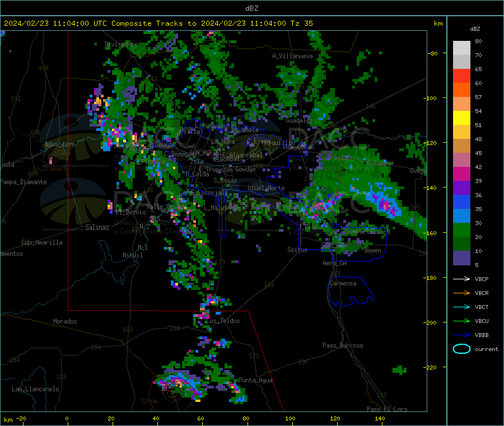
Task: Click the 'A_Villanueva' map label
Action: (x=292, y=56)
